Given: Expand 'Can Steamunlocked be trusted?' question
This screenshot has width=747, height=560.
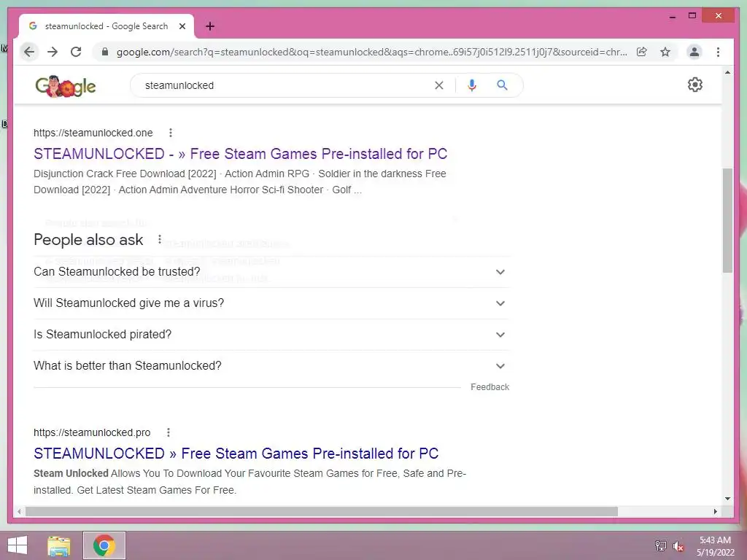Looking at the screenshot, I should [271, 272].
